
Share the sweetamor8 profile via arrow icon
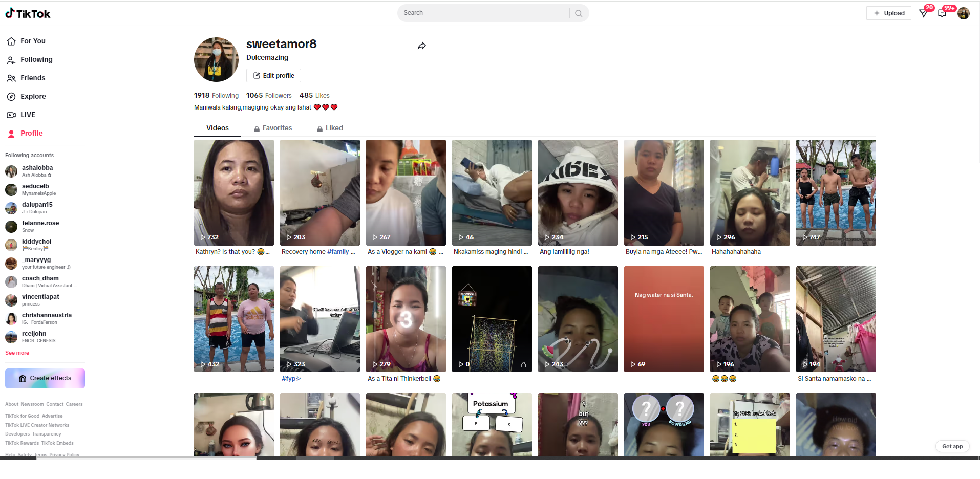(x=422, y=46)
